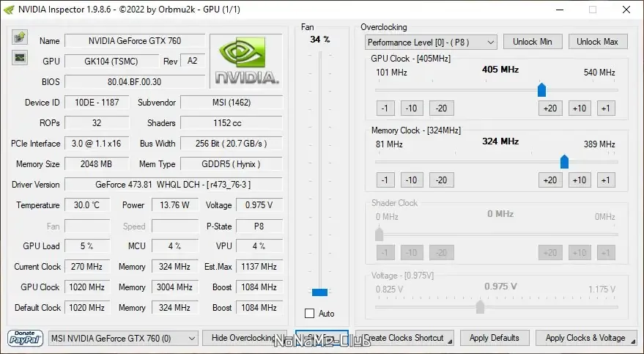Open the sensor monitoring graph icon

(20, 57)
